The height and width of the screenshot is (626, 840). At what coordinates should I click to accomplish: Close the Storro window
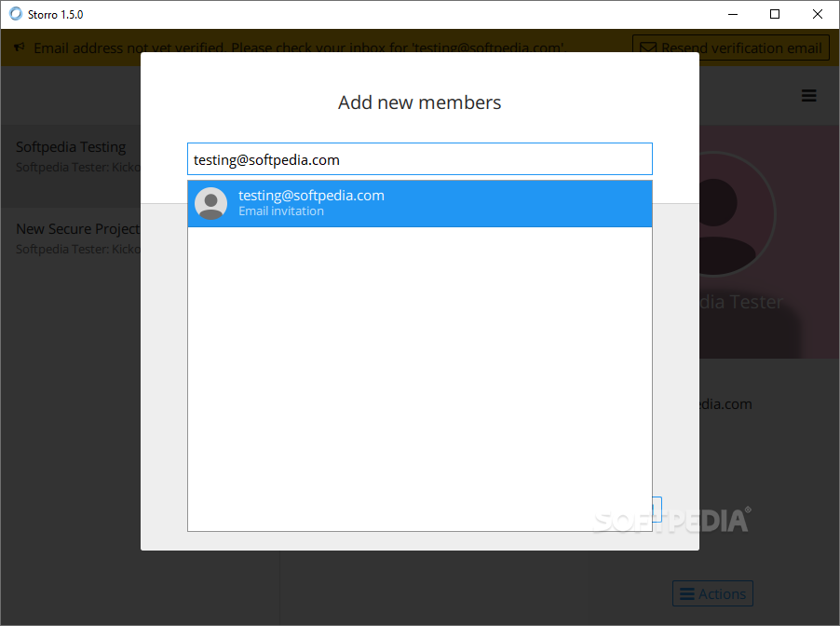(817, 15)
